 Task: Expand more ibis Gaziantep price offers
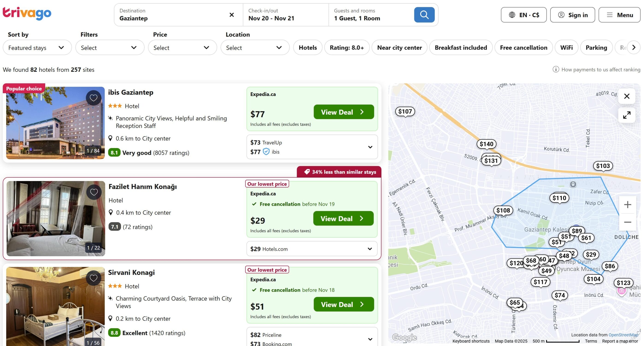[x=370, y=147]
